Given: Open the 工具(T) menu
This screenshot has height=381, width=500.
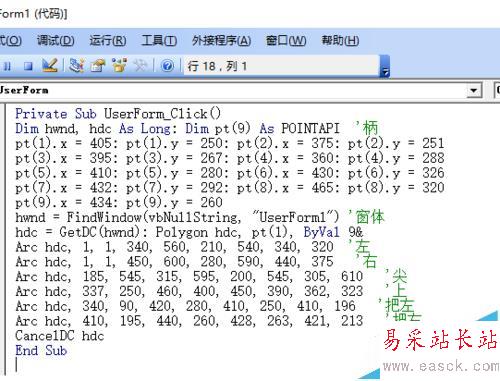Looking at the screenshot, I should pyautogui.click(x=159, y=41).
